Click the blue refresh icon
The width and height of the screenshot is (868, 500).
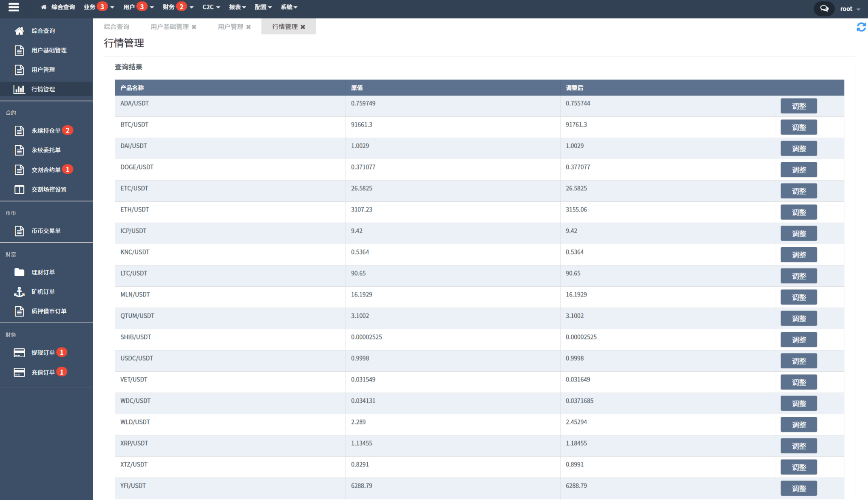(861, 27)
